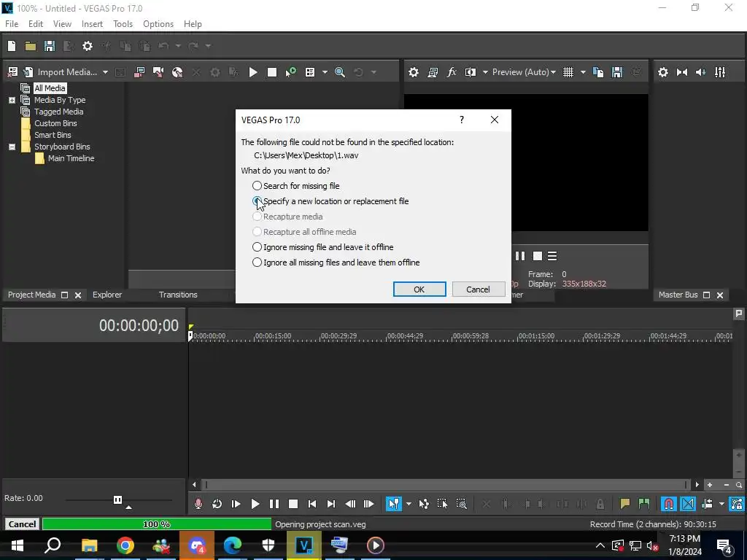747x560 pixels.
Task: Click the Master Bus downmix output icon
Action: click(682, 72)
